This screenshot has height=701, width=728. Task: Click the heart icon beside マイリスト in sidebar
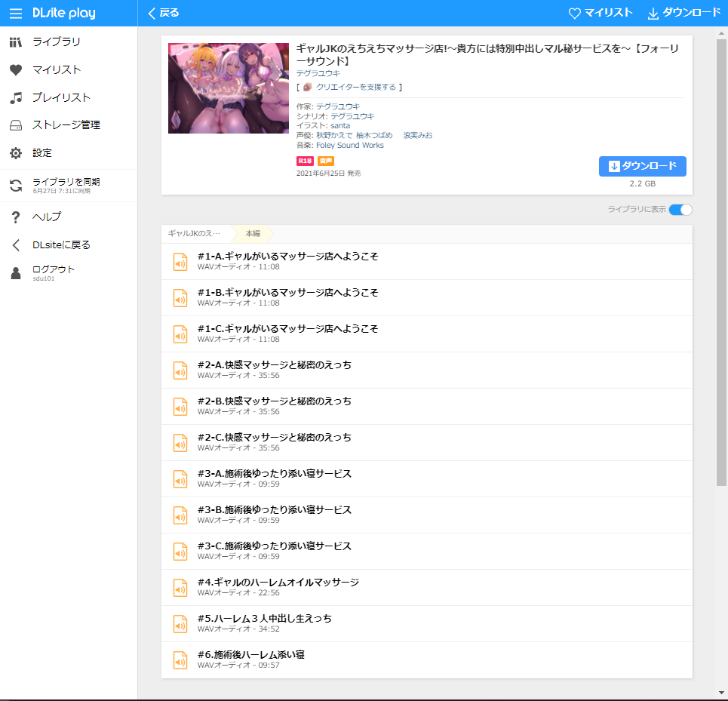point(16,70)
